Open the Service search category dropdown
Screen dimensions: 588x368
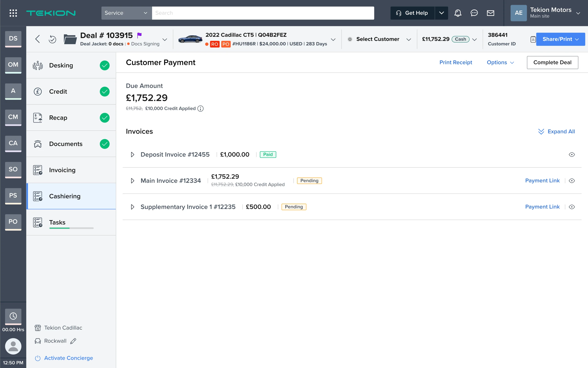click(127, 13)
